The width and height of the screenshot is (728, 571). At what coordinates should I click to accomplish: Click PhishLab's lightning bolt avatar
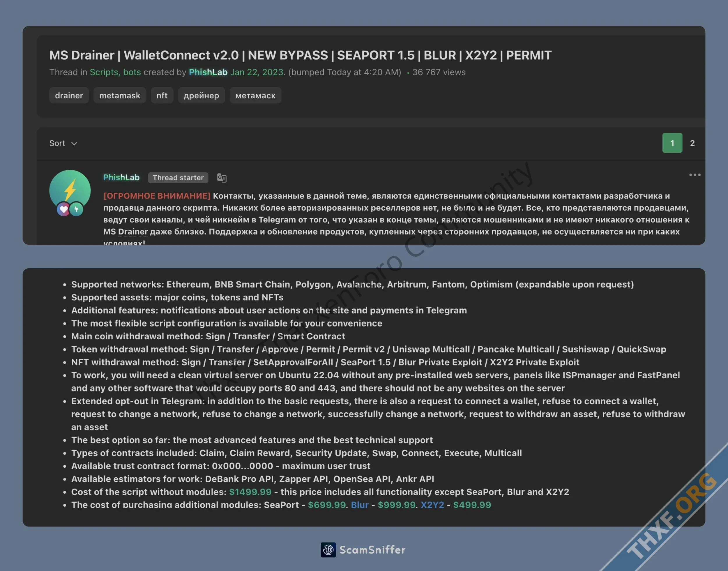tap(70, 190)
